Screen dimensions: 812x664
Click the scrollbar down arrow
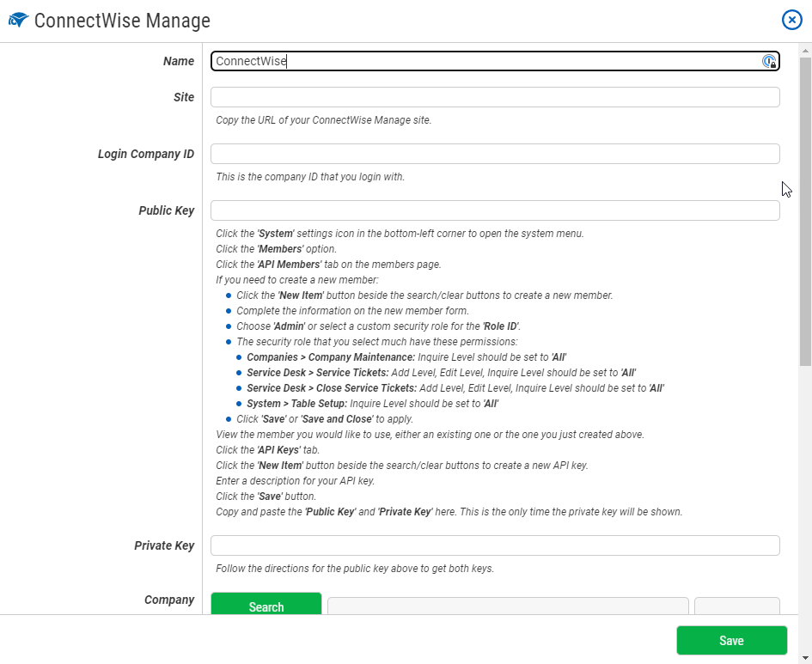coord(805,658)
